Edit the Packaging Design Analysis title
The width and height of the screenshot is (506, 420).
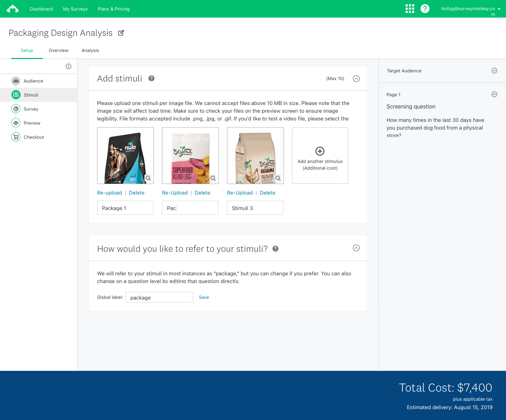click(x=121, y=33)
